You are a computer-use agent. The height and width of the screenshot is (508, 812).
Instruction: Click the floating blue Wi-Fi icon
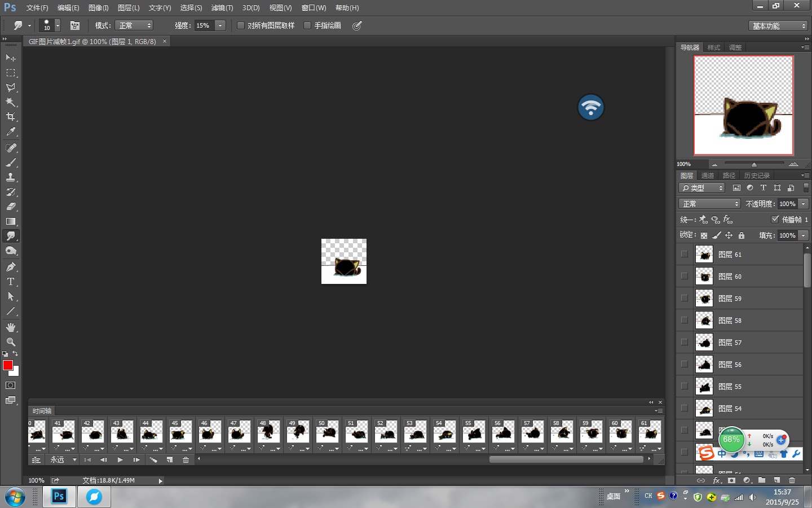pos(591,107)
